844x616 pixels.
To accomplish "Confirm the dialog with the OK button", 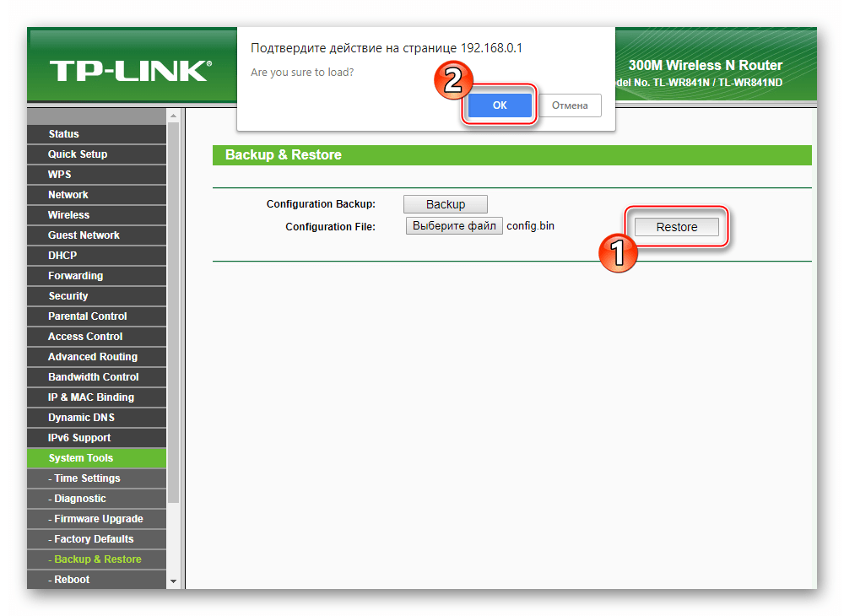I will pos(500,105).
